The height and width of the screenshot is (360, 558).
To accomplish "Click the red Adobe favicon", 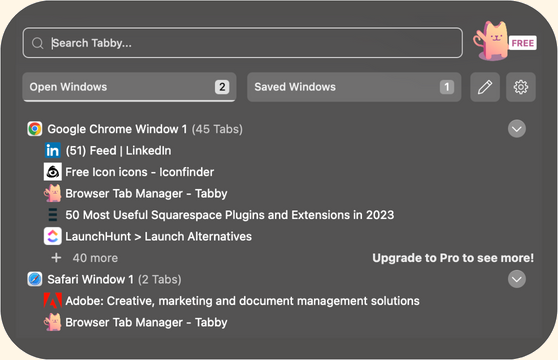I will (x=53, y=301).
